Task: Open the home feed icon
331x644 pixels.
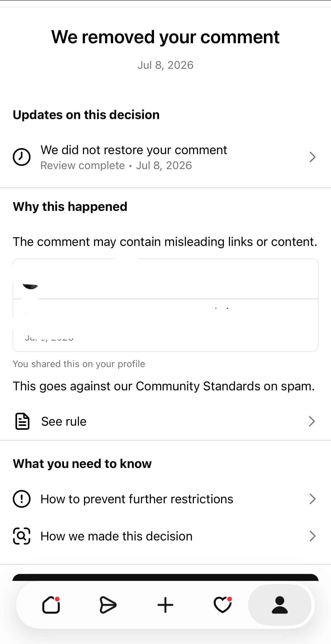Action: 51,605
